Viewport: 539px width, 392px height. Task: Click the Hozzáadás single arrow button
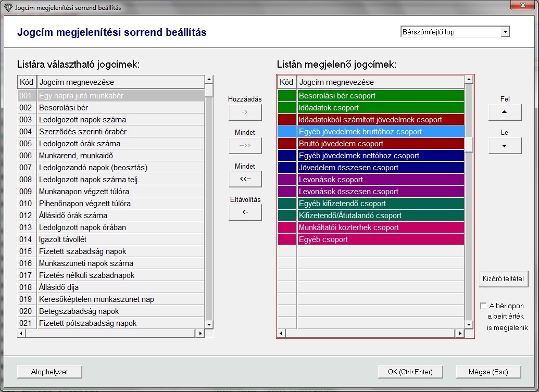(x=245, y=112)
